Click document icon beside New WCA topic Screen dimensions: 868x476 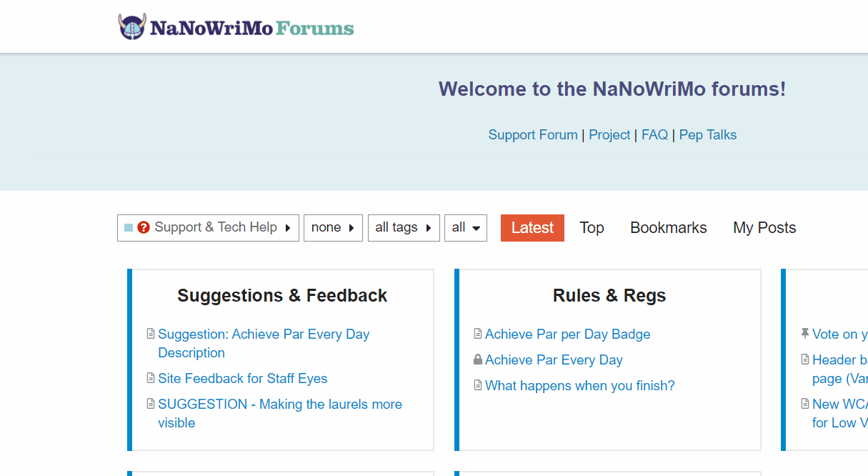click(x=805, y=404)
